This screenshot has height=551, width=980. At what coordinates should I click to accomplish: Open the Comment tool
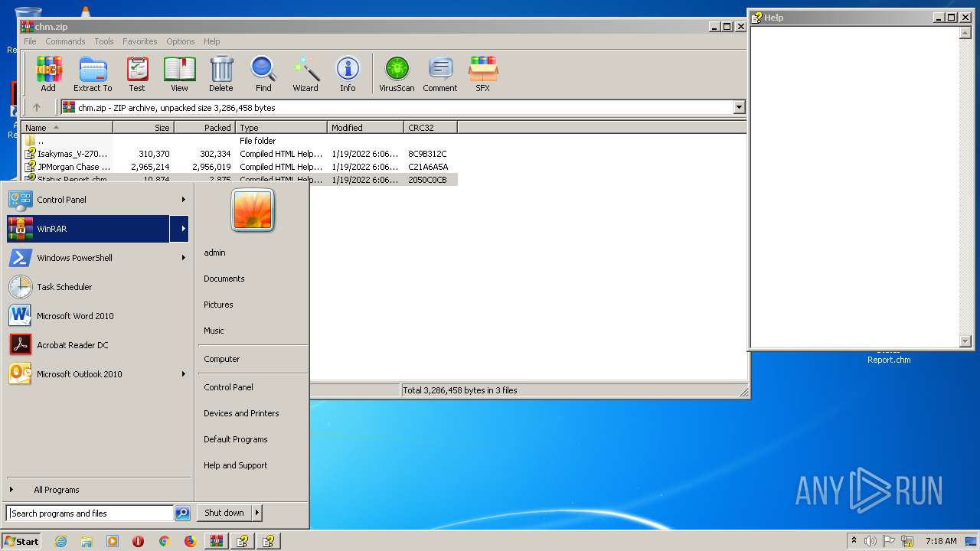(440, 74)
